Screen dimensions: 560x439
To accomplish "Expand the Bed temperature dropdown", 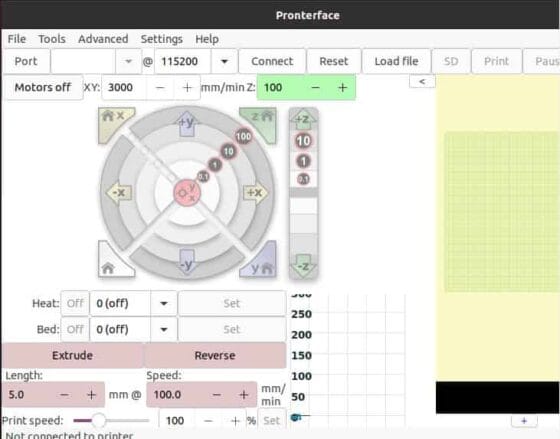I will (x=164, y=329).
